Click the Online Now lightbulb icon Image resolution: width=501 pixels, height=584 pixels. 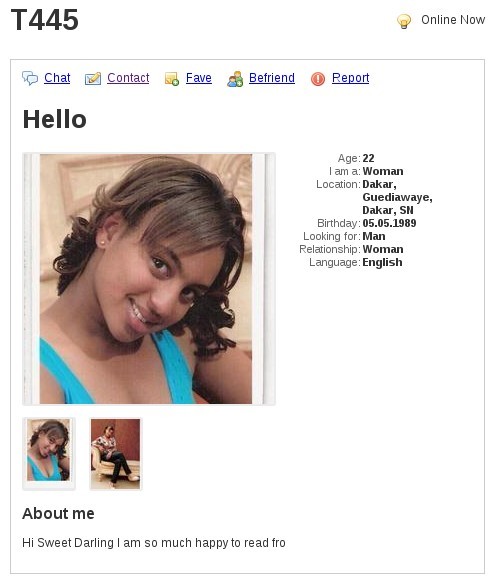tap(404, 21)
